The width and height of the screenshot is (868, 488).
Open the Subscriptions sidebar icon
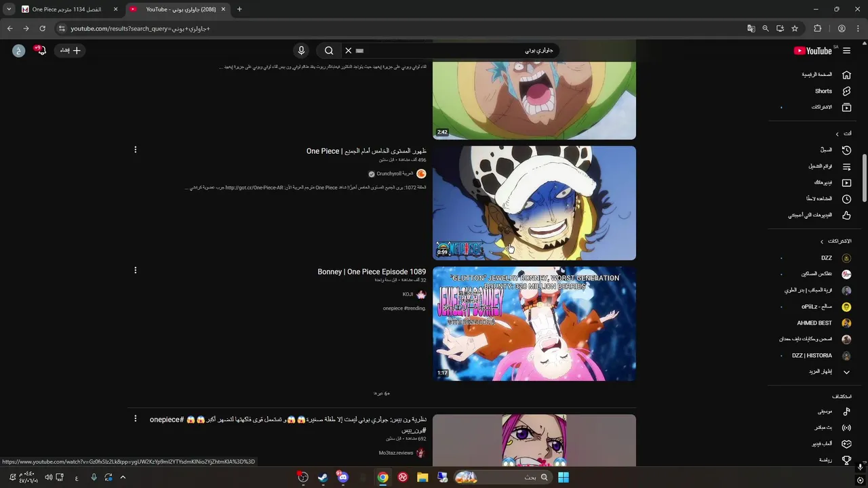[x=846, y=107]
